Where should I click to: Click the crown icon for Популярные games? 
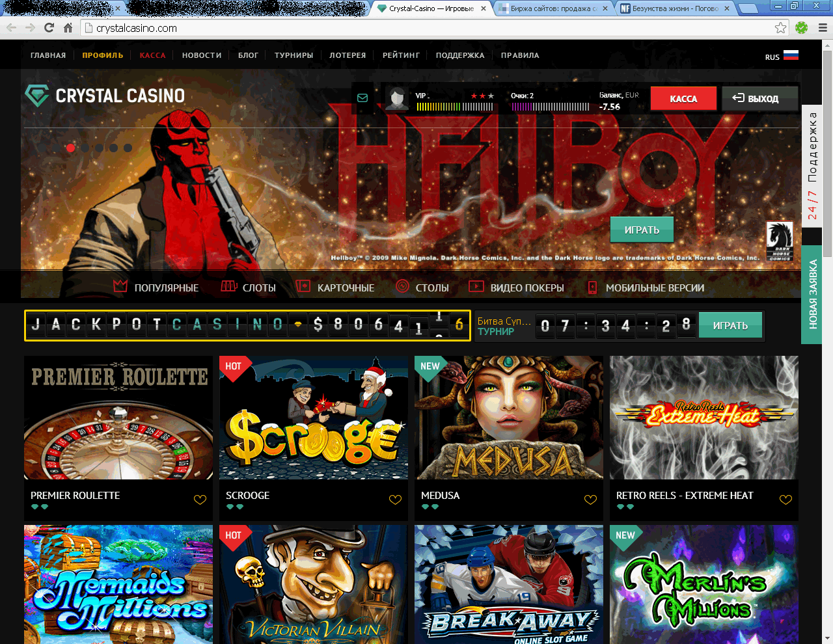click(120, 286)
